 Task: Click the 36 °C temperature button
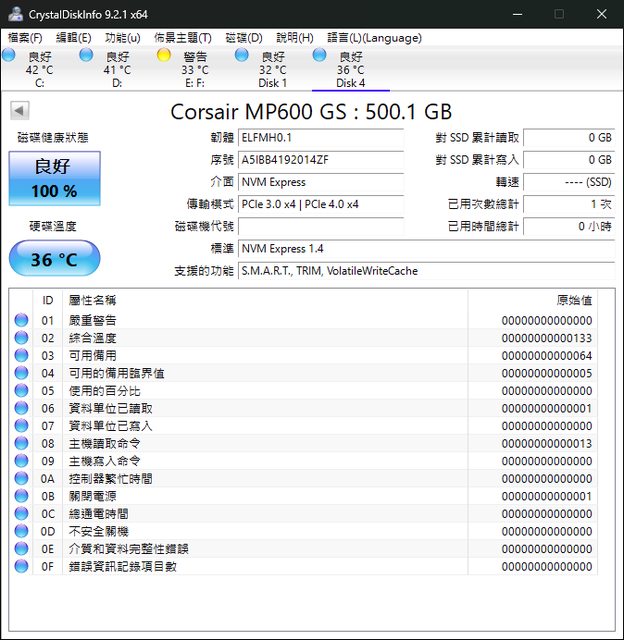[54, 260]
